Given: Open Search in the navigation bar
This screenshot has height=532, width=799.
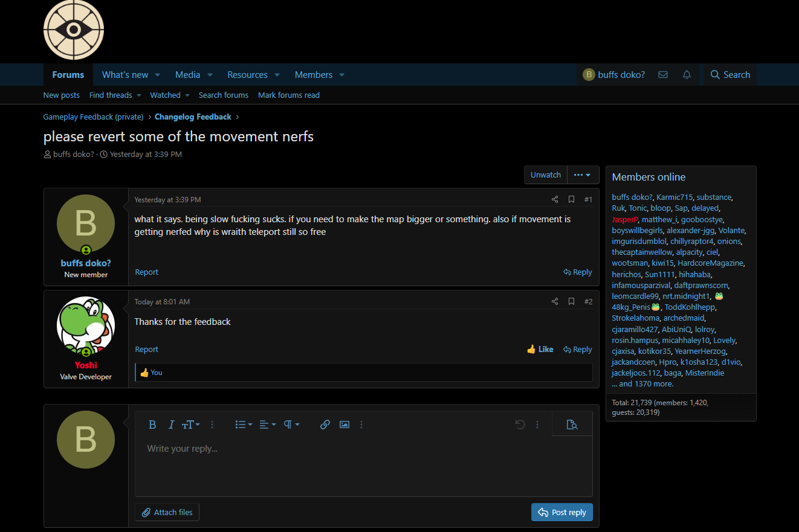Looking at the screenshot, I should (730, 75).
